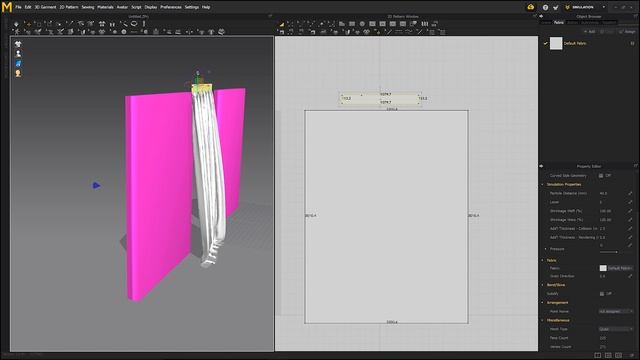Collapse the Bond/Skive section
This screenshot has width=640, height=360.
(x=543, y=285)
